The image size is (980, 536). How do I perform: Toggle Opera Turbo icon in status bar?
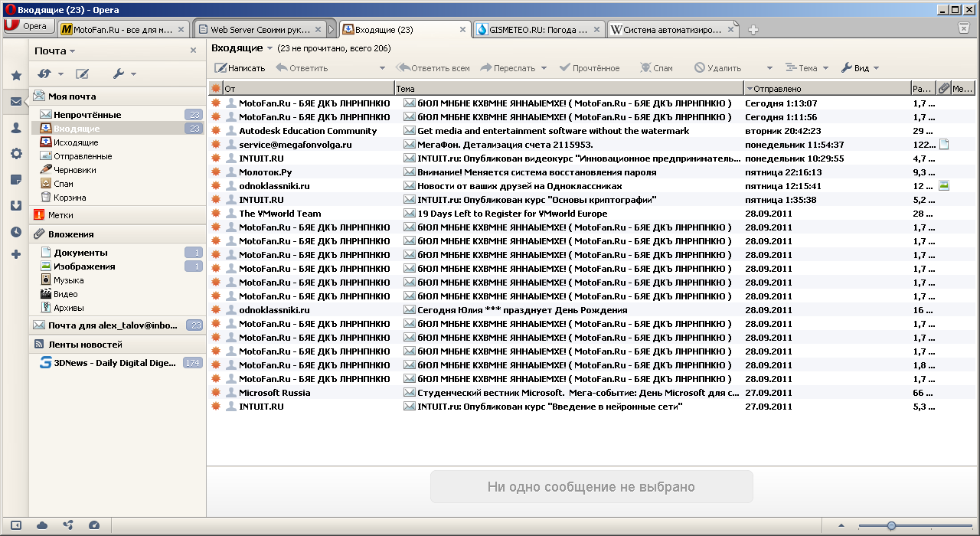[94, 525]
